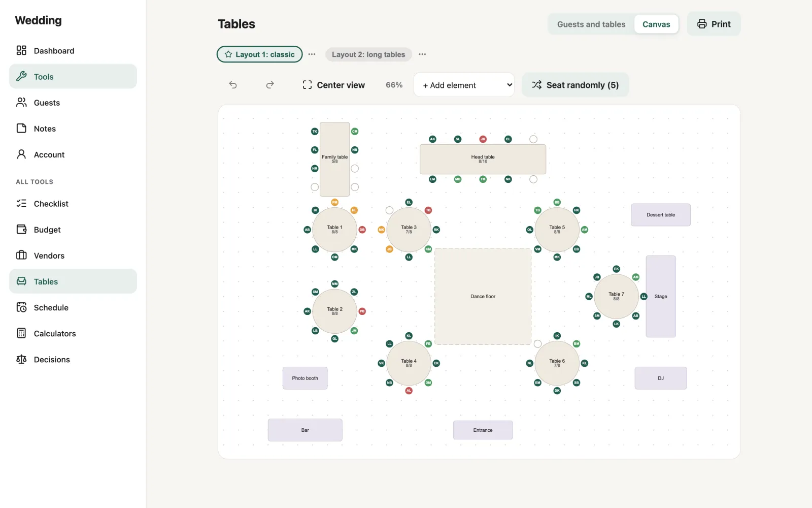The width and height of the screenshot is (812, 508).
Task: Redo the last canvas change
Action: (x=270, y=85)
